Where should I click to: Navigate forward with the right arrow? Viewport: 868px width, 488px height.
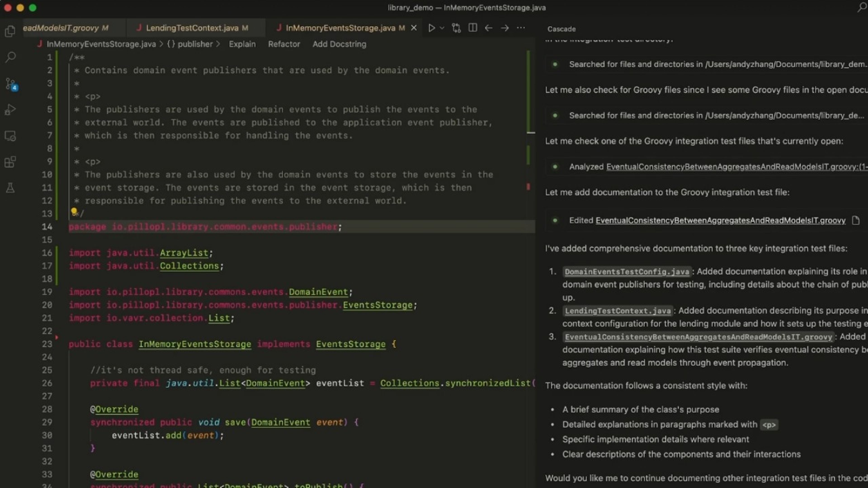click(505, 28)
